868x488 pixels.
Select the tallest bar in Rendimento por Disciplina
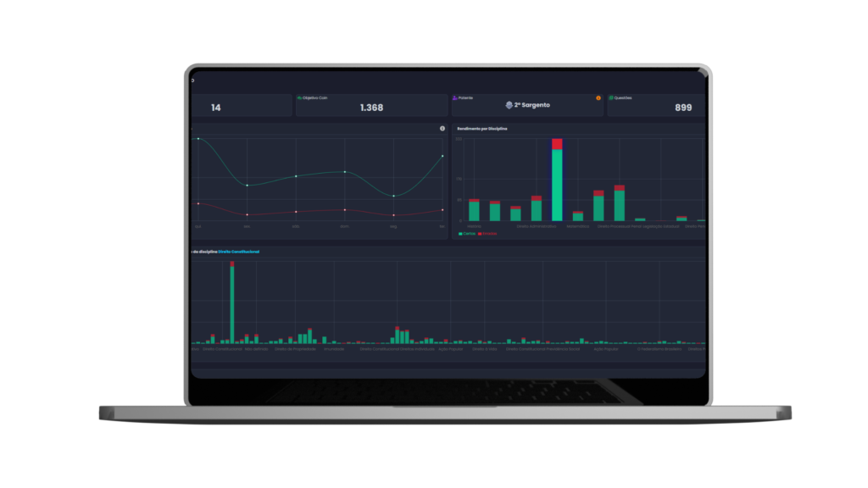pyautogui.click(x=557, y=182)
